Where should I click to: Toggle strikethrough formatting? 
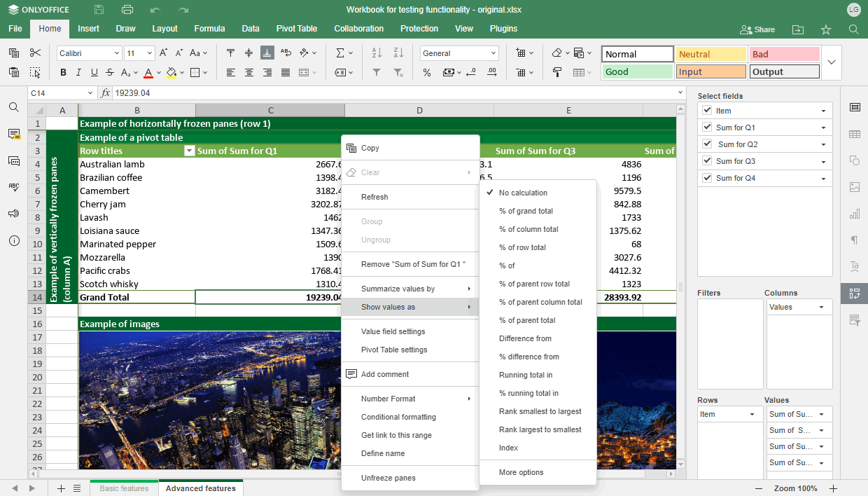[x=110, y=72]
